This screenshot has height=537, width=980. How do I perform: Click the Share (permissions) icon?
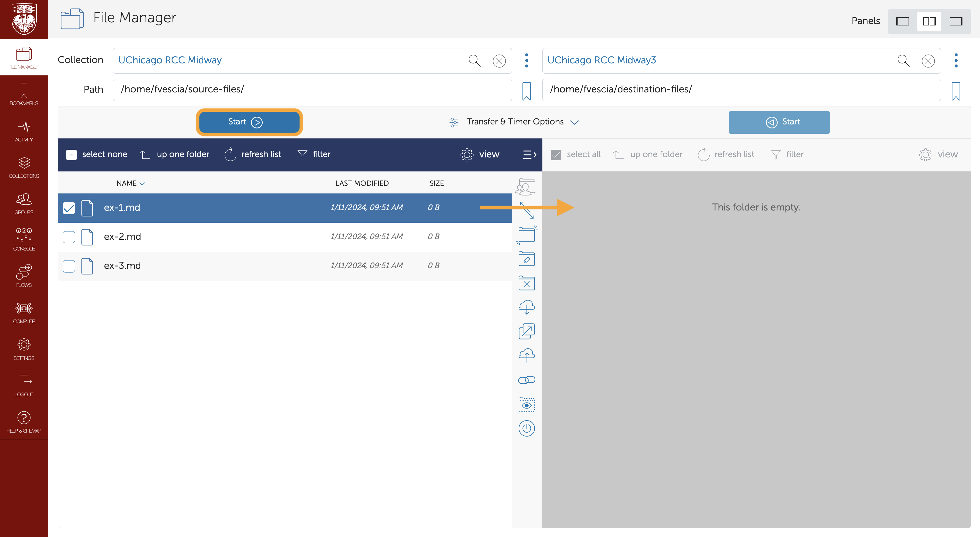pyautogui.click(x=525, y=187)
